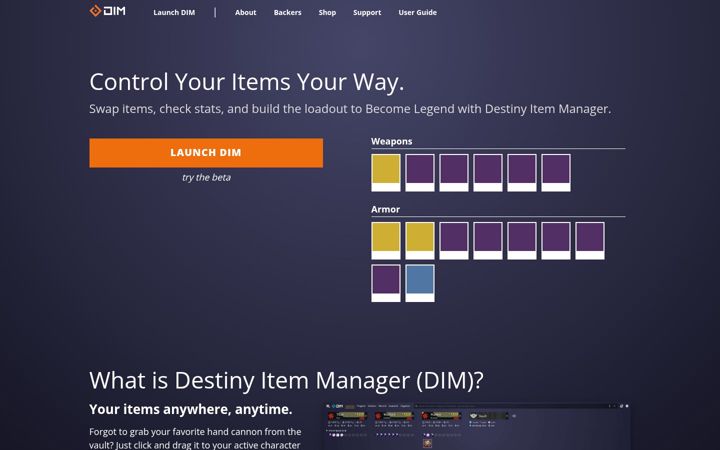Click the last purple tile in Armor first row
Viewport: 720px width, 450px height.
tap(590, 241)
